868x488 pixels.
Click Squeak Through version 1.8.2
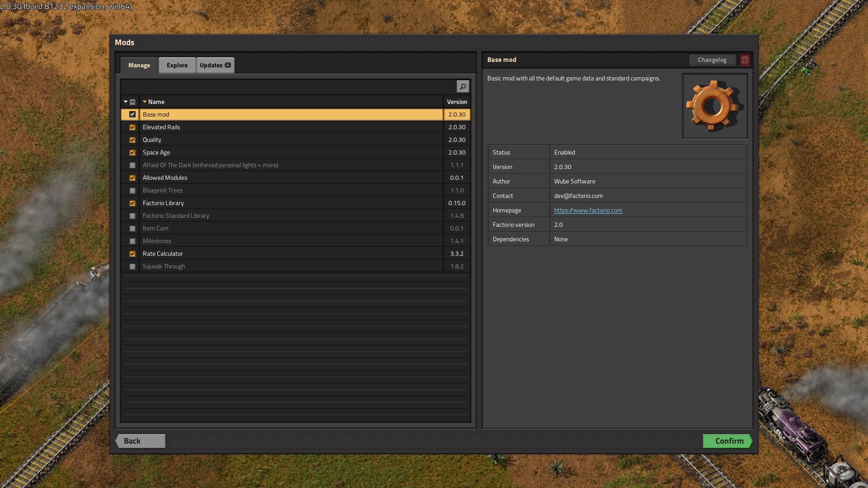(x=457, y=266)
